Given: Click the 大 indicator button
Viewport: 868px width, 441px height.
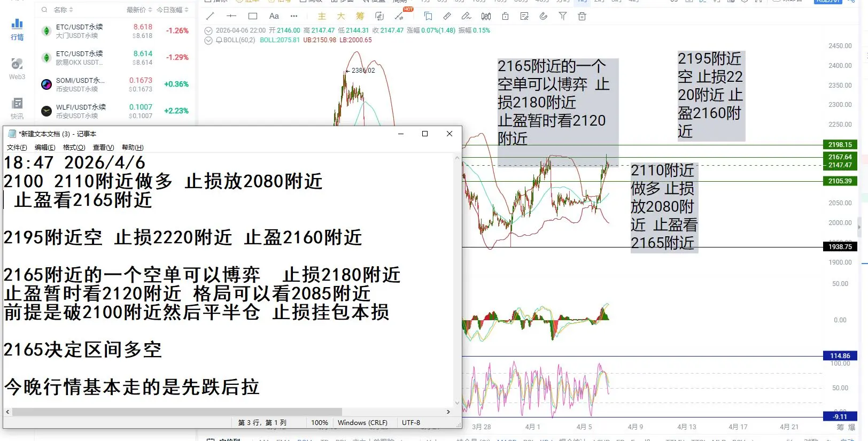Looking at the screenshot, I should pos(341,17).
